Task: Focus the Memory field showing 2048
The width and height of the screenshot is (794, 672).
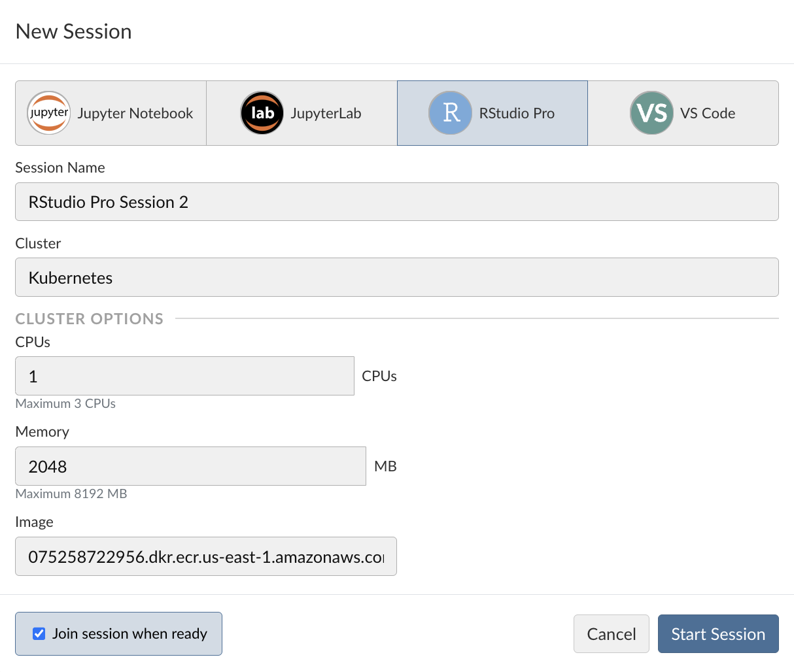Action: tap(190, 466)
